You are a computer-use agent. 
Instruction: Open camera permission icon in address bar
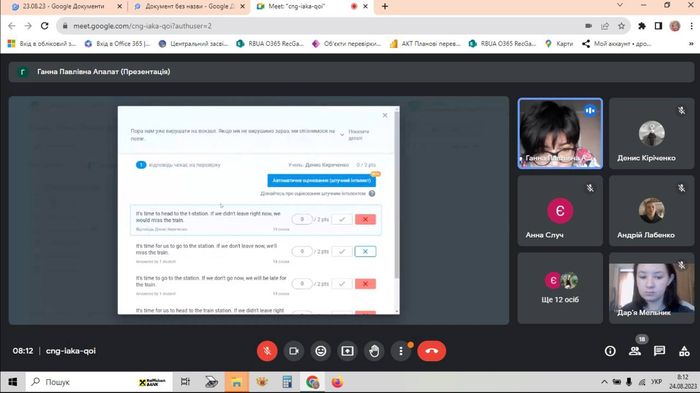[588, 26]
